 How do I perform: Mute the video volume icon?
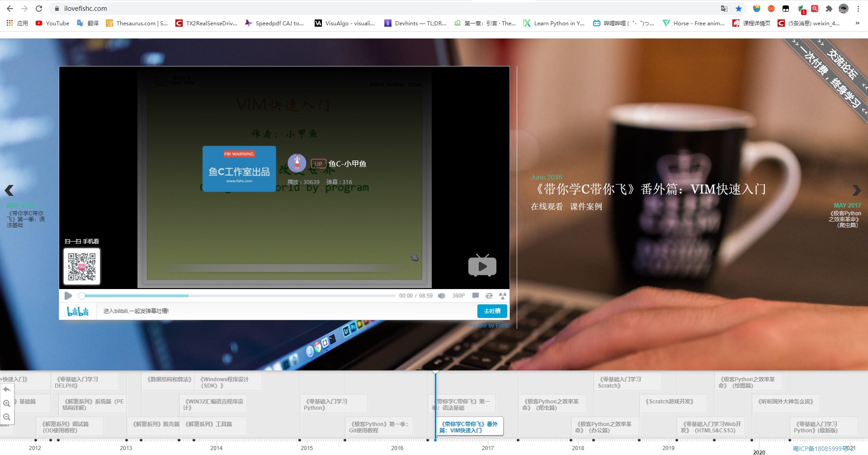coord(442,296)
